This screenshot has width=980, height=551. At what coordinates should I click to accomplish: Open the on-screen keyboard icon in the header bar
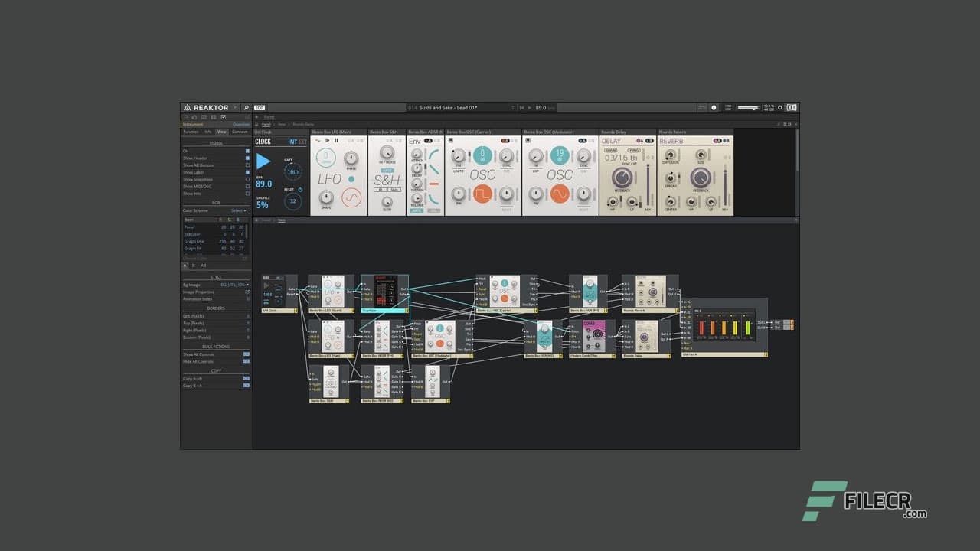792,107
